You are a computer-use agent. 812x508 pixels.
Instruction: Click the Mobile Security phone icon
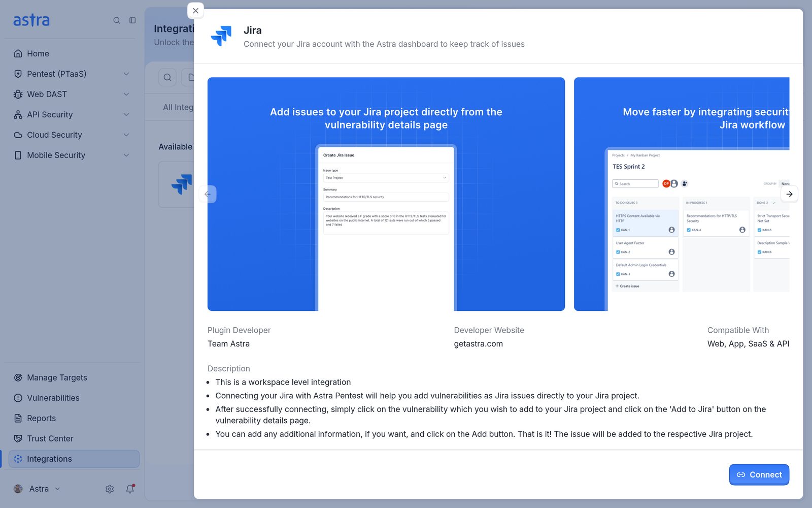[18, 155]
